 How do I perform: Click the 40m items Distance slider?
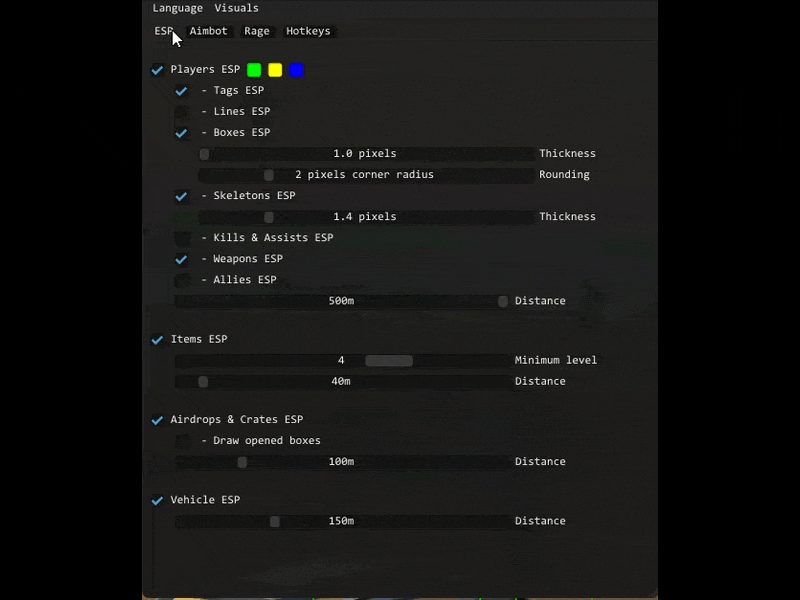tap(342, 382)
